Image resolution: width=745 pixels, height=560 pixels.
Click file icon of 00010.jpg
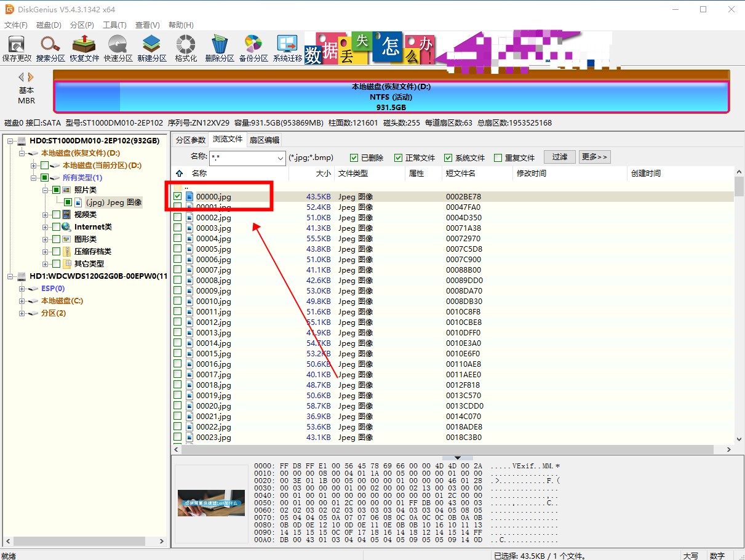pyautogui.click(x=189, y=302)
